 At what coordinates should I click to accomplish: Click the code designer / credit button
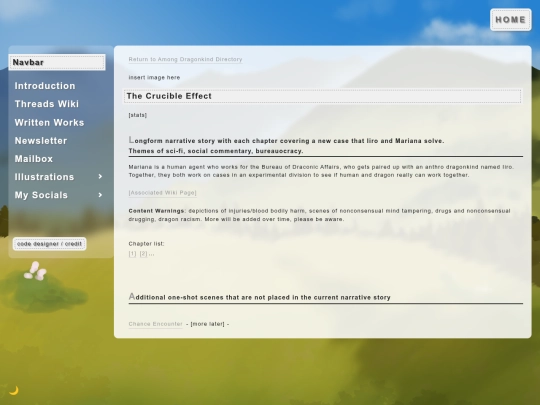[x=50, y=244]
